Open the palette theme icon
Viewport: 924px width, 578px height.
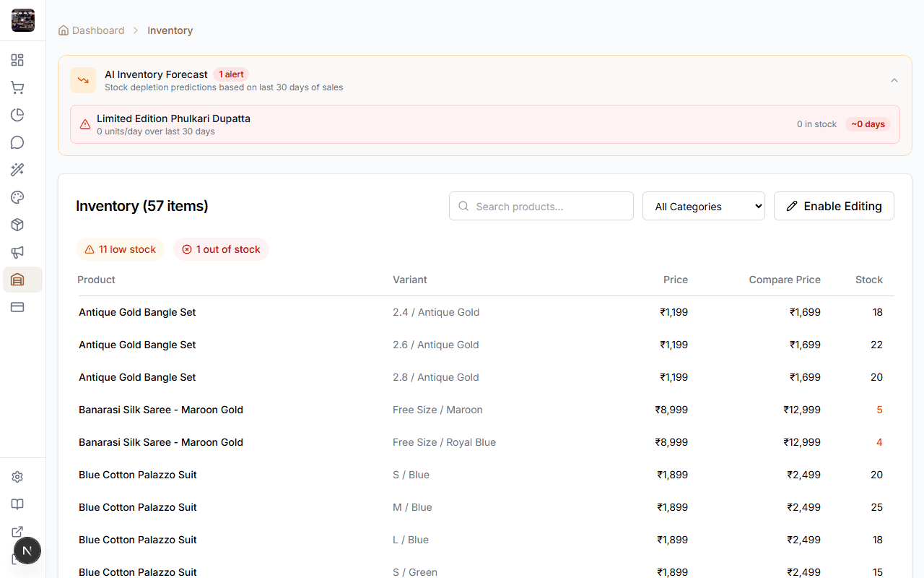(x=17, y=197)
